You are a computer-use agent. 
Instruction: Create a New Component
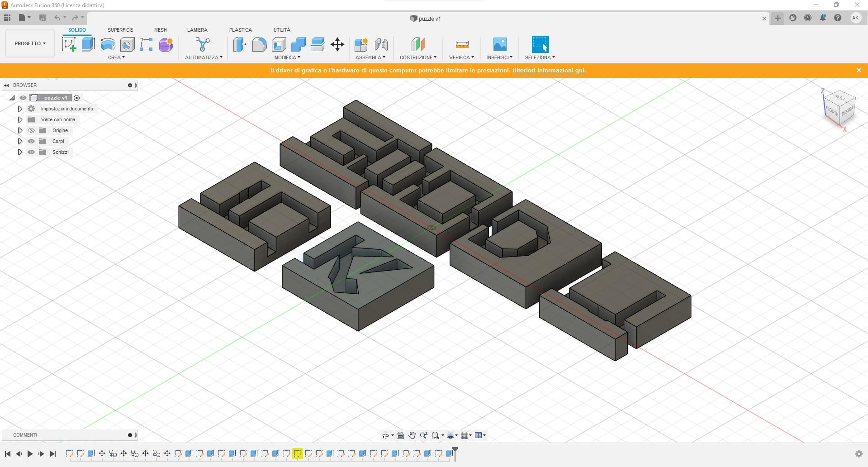(x=361, y=44)
